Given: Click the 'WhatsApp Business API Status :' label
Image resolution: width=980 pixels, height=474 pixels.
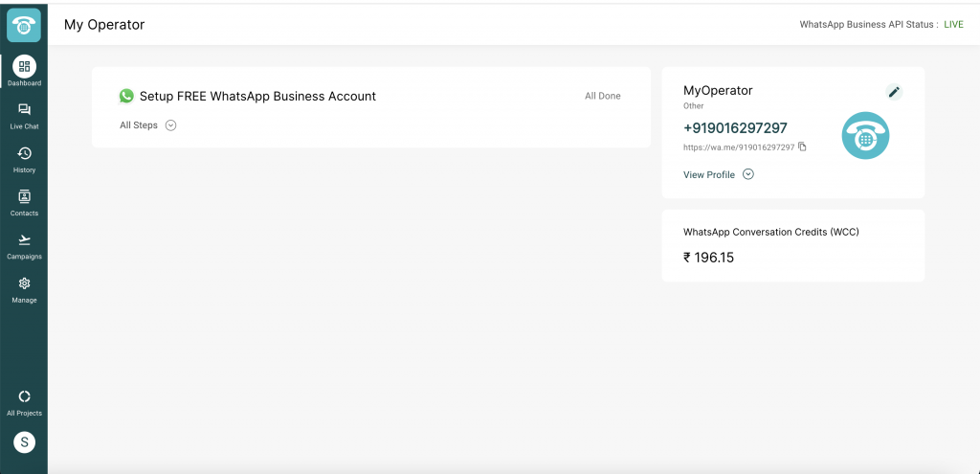Looking at the screenshot, I should (869, 24).
